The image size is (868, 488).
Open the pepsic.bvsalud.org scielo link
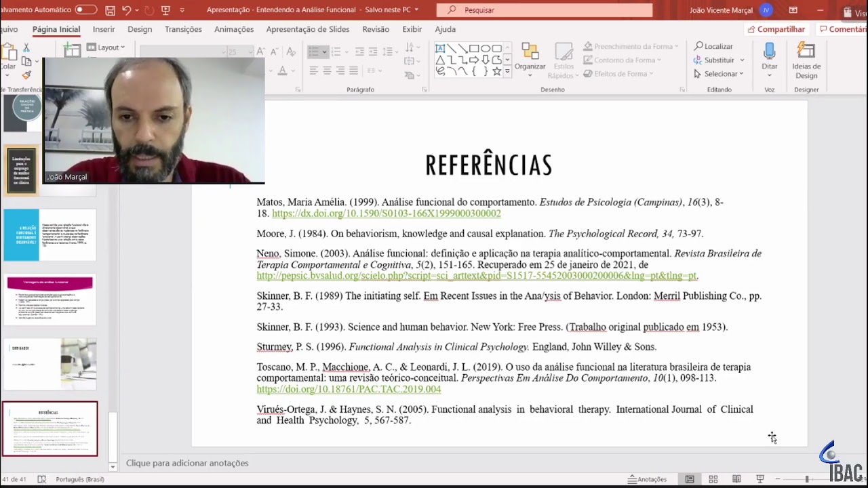(x=477, y=276)
